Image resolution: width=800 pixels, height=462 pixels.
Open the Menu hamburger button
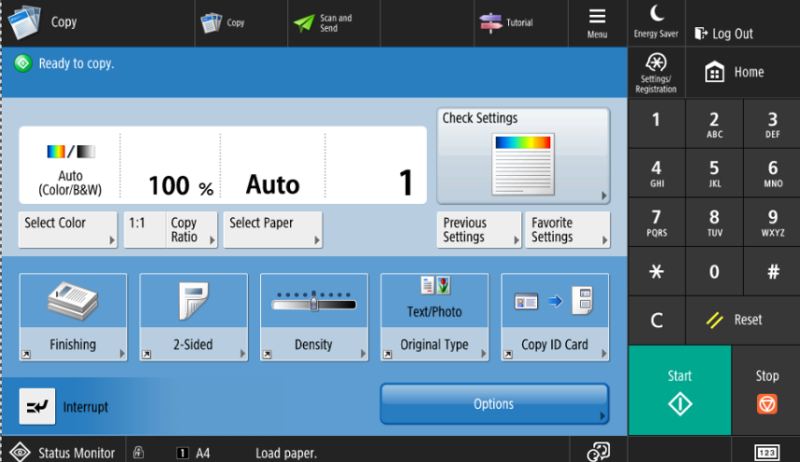click(597, 23)
